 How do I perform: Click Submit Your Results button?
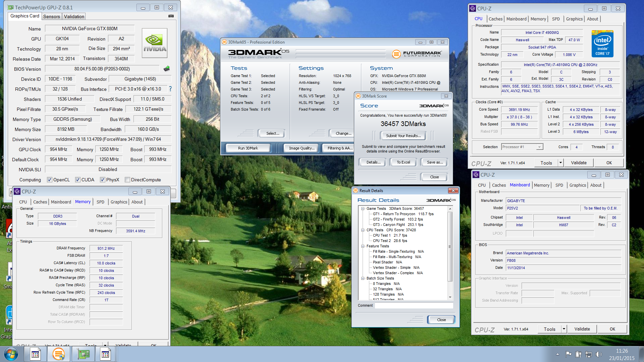coord(403,136)
